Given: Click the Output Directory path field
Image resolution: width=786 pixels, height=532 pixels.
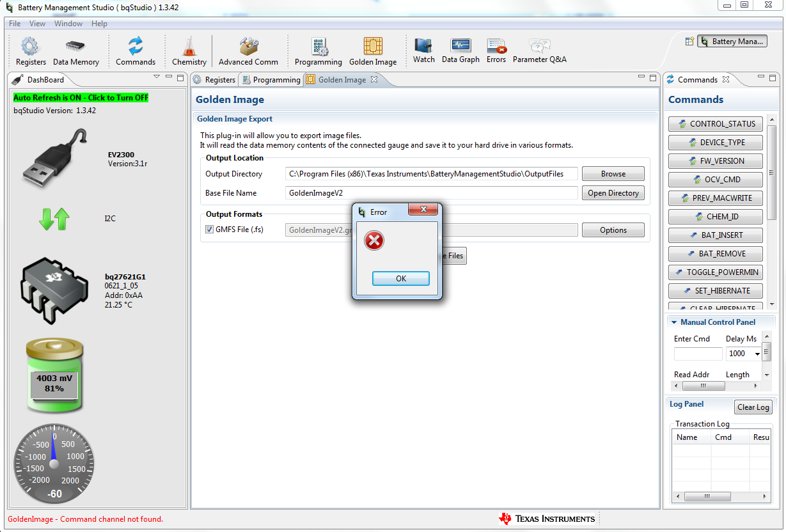Looking at the screenshot, I should coord(432,174).
